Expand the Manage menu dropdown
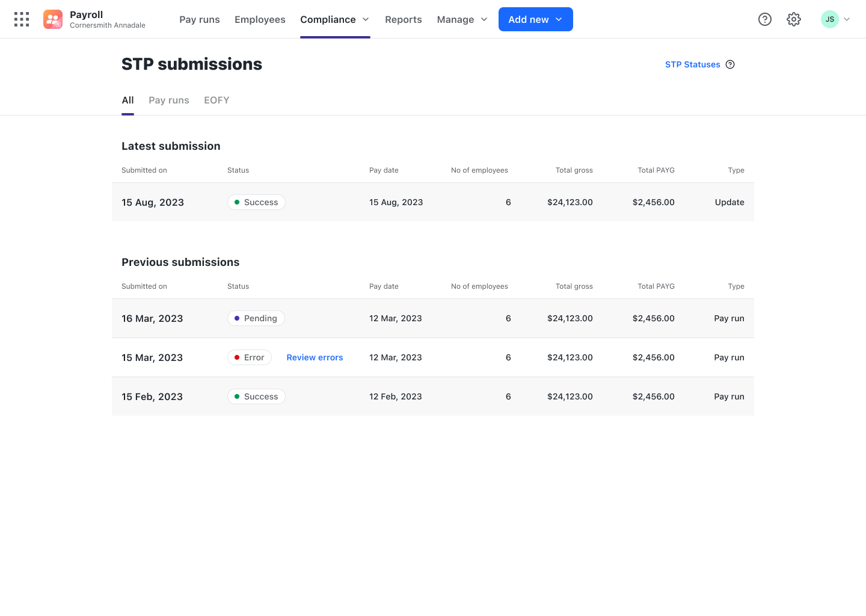866x616 pixels. pyautogui.click(x=462, y=19)
